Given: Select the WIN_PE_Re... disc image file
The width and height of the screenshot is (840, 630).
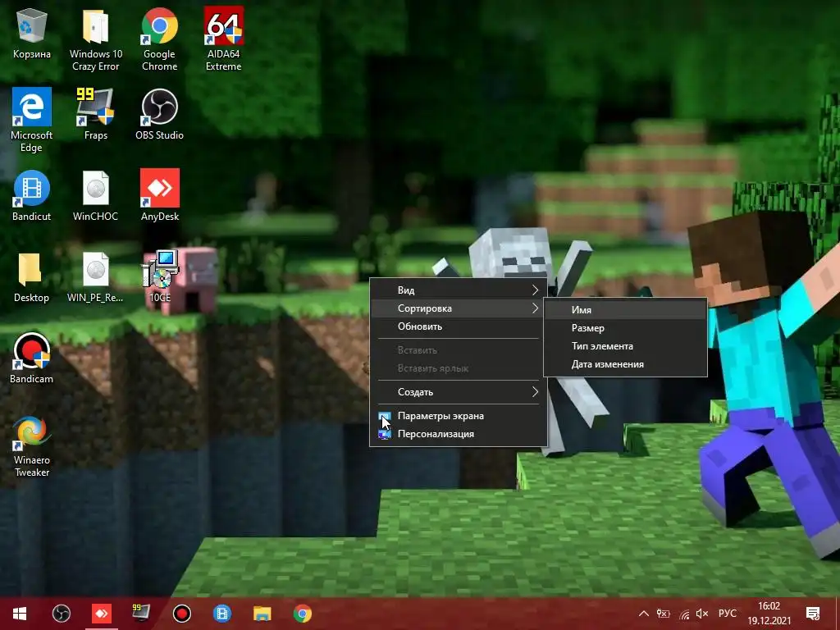Looking at the screenshot, I should pyautogui.click(x=96, y=276).
